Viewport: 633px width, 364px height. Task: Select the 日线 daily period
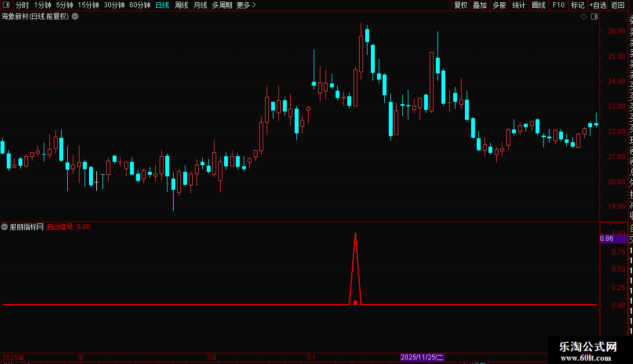click(x=162, y=5)
